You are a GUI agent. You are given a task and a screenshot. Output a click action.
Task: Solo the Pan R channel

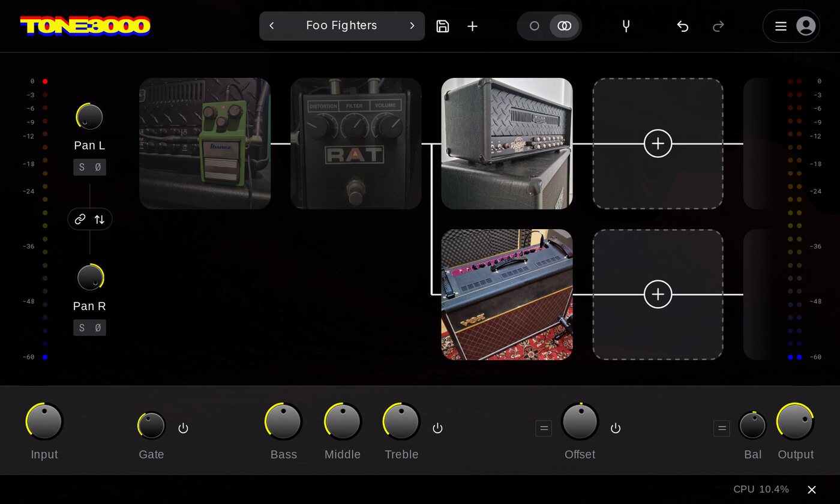[x=82, y=328]
